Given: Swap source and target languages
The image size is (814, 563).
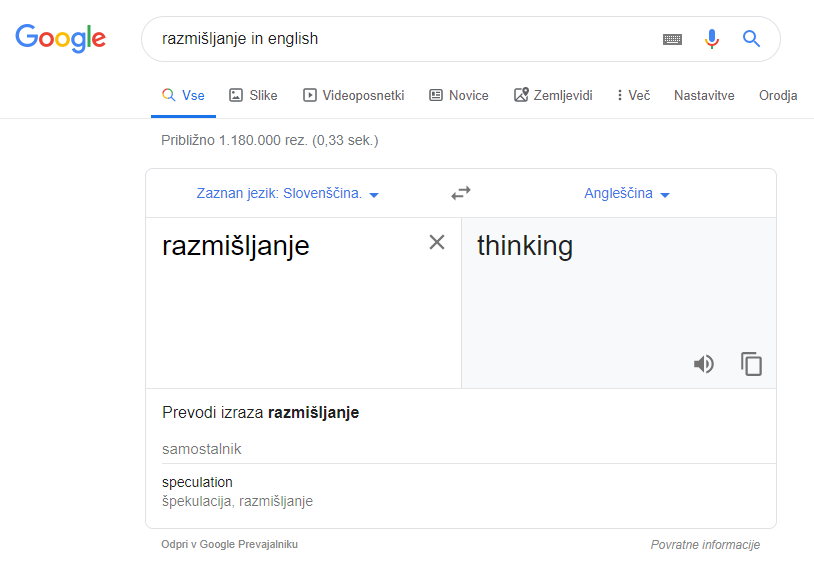Looking at the screenshot, I should (461, 193).
